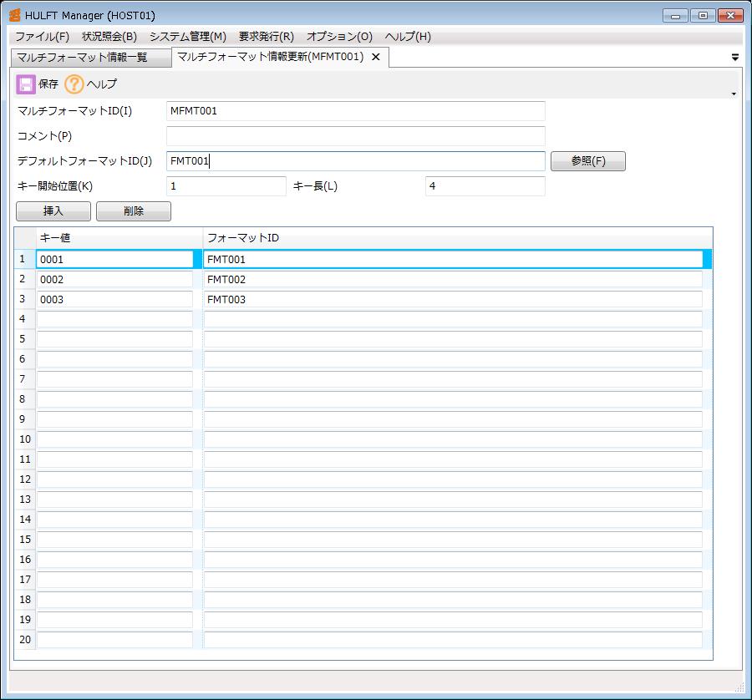Screen dimensions: 752x700
Task: Switch to マルチフォーマット情報一覧 tab
Action: [82, 58]
